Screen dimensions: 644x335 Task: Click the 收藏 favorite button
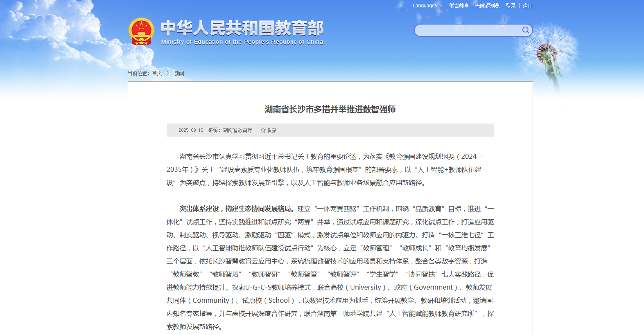click(x=269, y=130)
